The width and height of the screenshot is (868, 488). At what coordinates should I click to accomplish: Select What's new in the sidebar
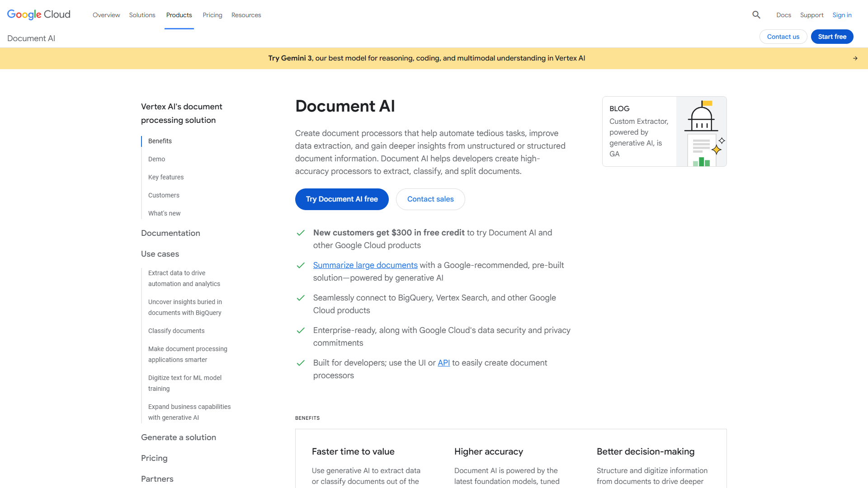164,213
